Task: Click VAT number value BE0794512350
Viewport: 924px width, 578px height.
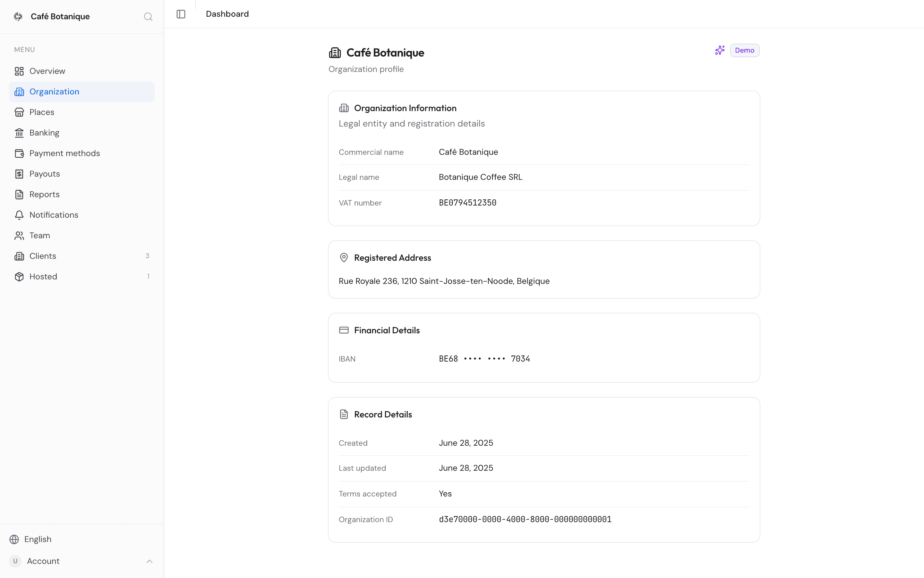Action: click(467, 203)
